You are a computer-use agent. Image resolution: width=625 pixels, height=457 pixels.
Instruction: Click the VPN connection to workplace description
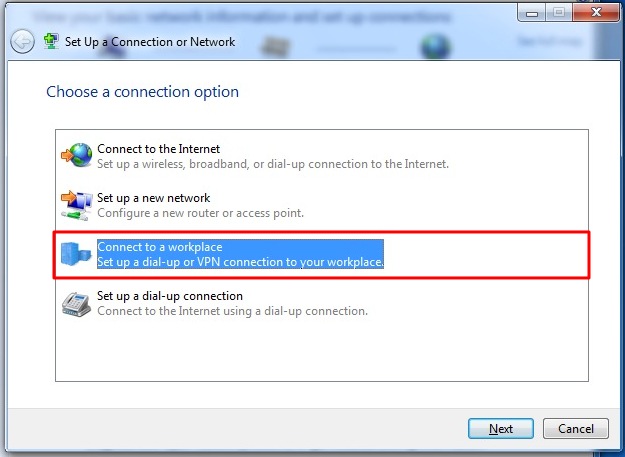click(x=240, y=262)
